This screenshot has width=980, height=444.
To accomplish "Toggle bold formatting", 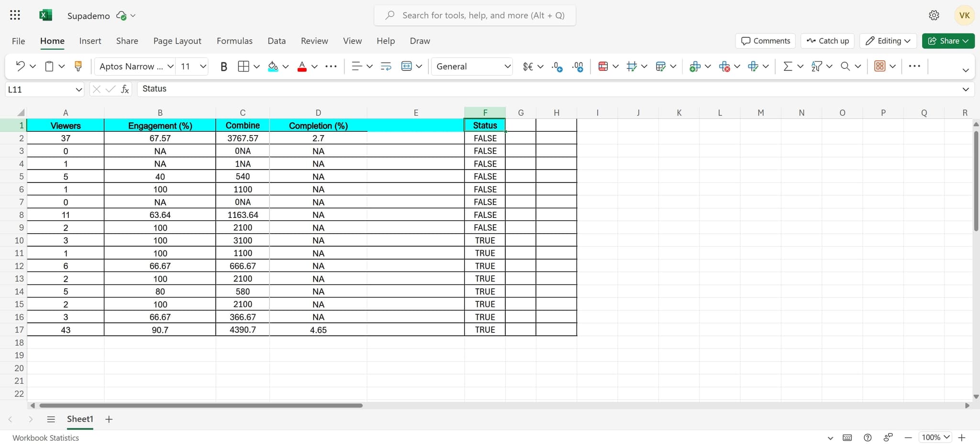I will click(223, 66).
